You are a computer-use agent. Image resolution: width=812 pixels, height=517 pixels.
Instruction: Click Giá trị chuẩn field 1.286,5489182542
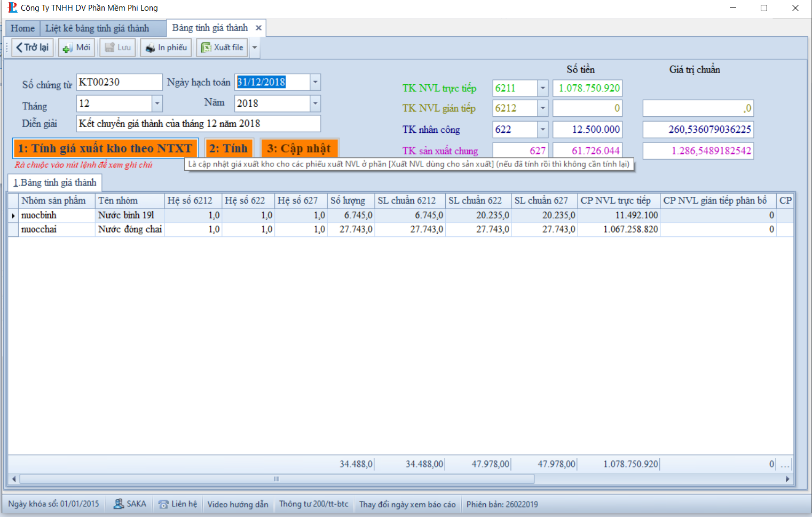click(x=698, y=151)
